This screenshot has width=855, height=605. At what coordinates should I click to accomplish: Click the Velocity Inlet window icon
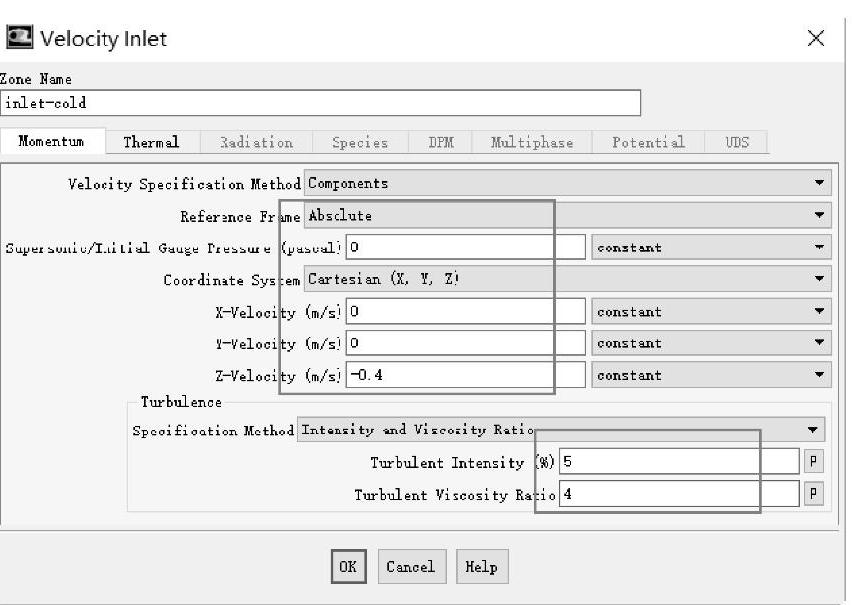tap(18, 38)
